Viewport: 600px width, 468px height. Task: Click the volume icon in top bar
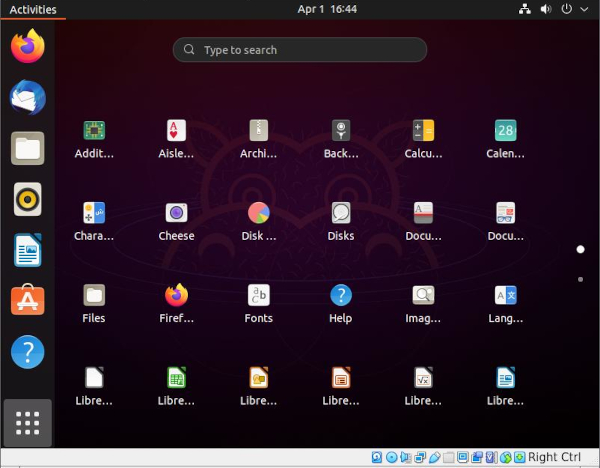click(546, 9)
